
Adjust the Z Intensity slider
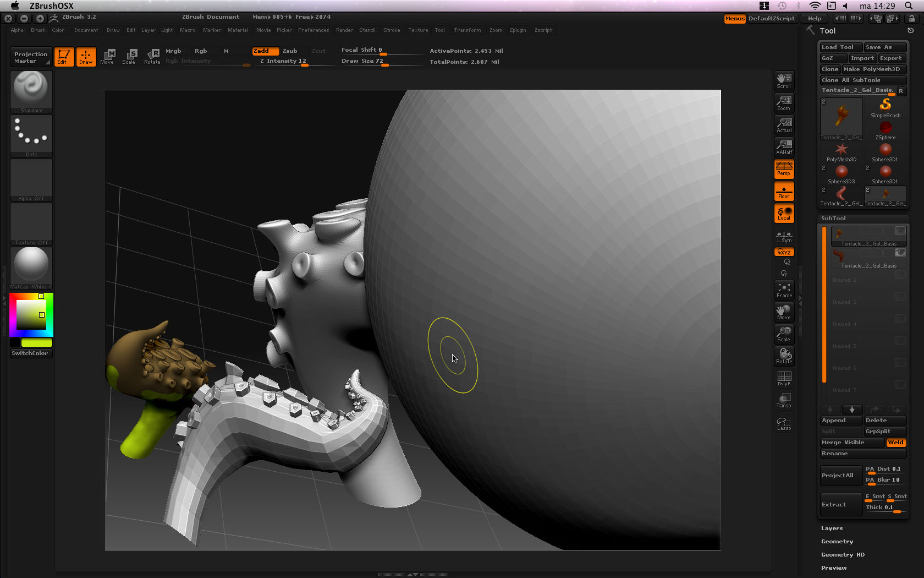click(297, 61)
